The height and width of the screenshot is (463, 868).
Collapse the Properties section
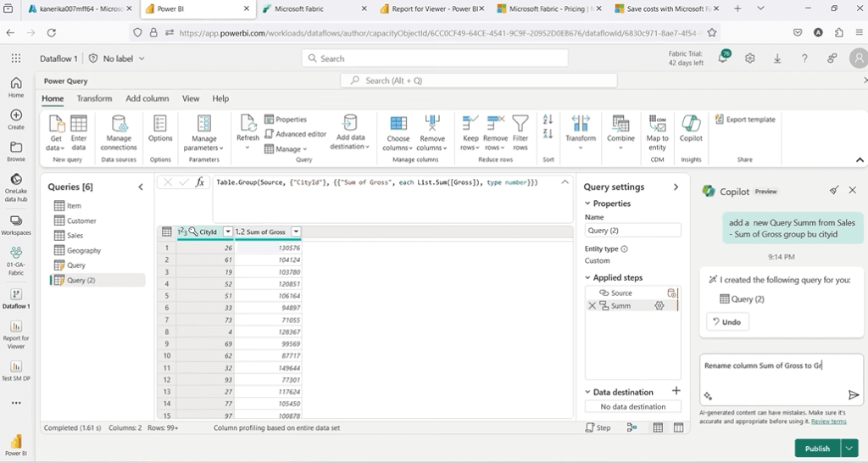tap(588, 204)
